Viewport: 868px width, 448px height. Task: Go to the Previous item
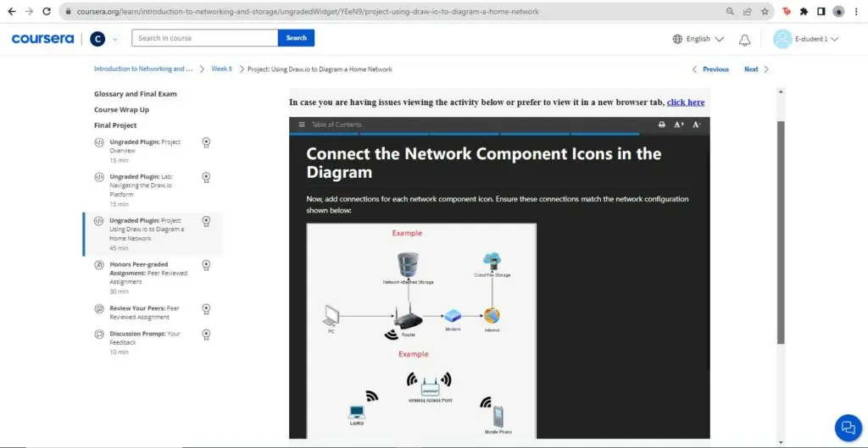pyautogui.click(x=711, y=69)
